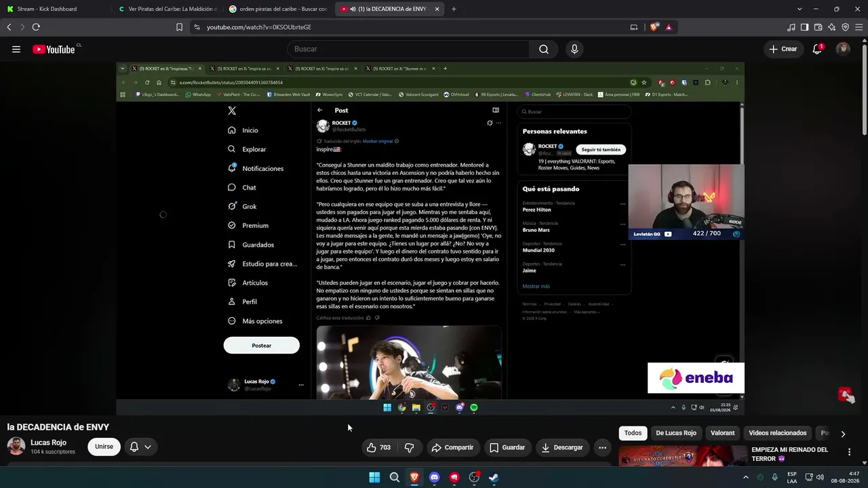Viewport: 868px width, 488px height.
Task: Switch to the Ver Piratas del Caribe tab
Action: click(167, 9)
